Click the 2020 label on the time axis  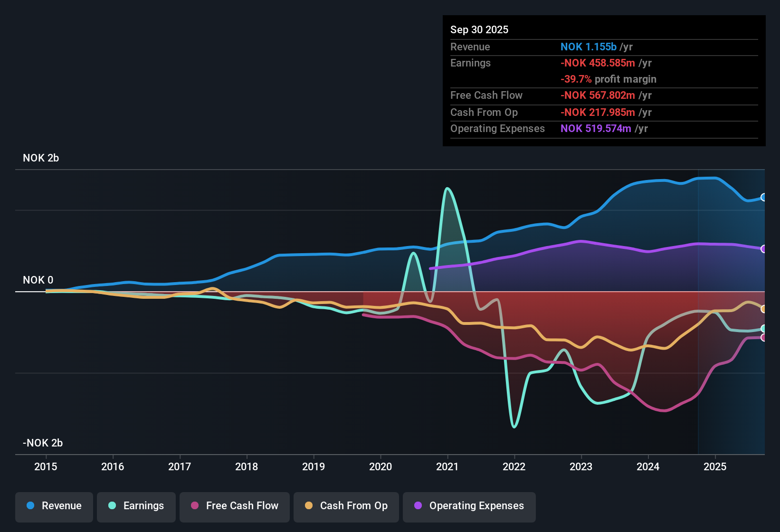380,467
